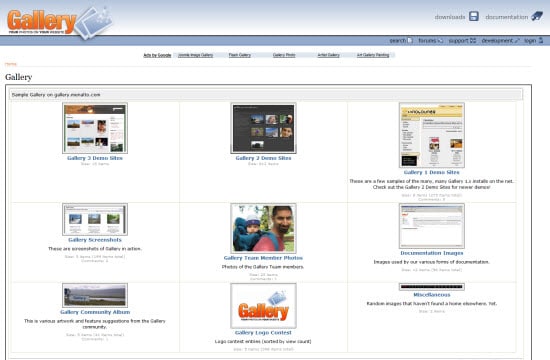Click the Flash Gallery ad link
Image resolution: width=550 pixels, height=360 pixels.
point(240,55)
